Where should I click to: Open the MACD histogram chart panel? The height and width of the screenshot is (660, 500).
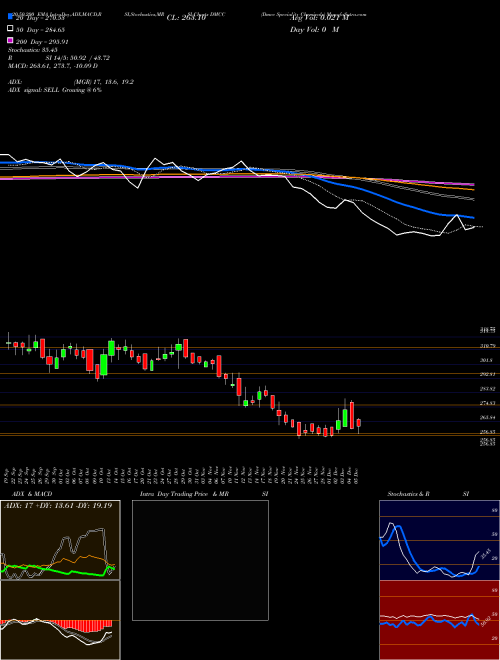[x=60, y=620]
